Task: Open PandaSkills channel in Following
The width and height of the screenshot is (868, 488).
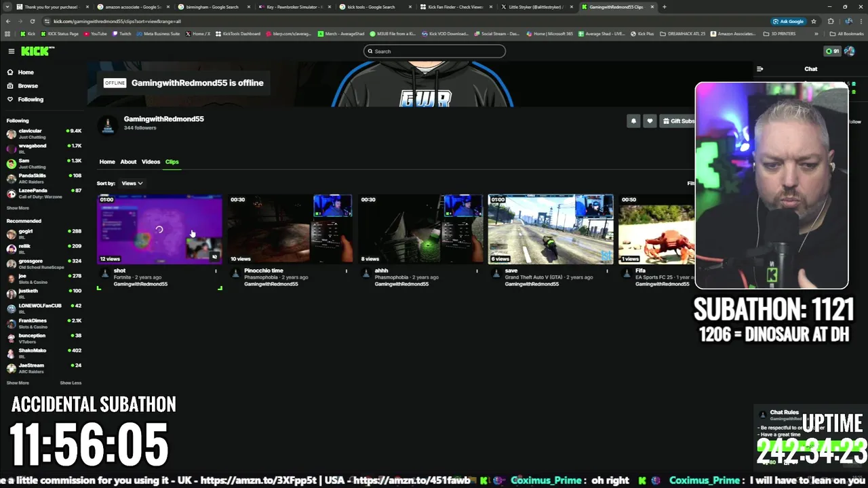Action: [x=44, y=178]
